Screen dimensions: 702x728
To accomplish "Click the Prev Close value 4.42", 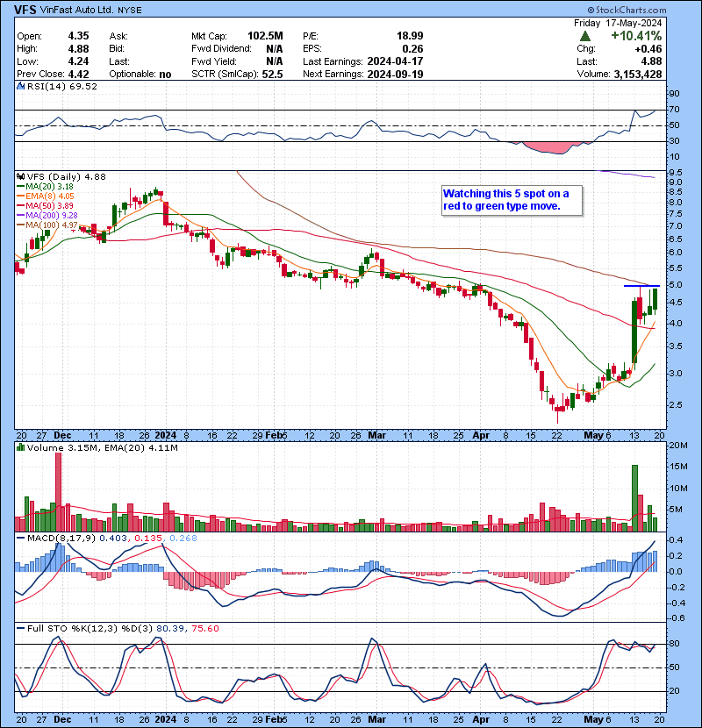I will point(78,74).
